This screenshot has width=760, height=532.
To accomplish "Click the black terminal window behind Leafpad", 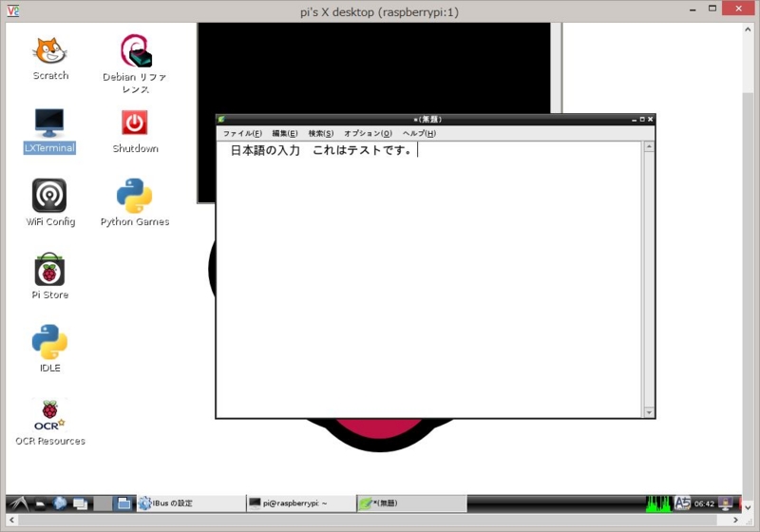I will click(x=373, y=67).
